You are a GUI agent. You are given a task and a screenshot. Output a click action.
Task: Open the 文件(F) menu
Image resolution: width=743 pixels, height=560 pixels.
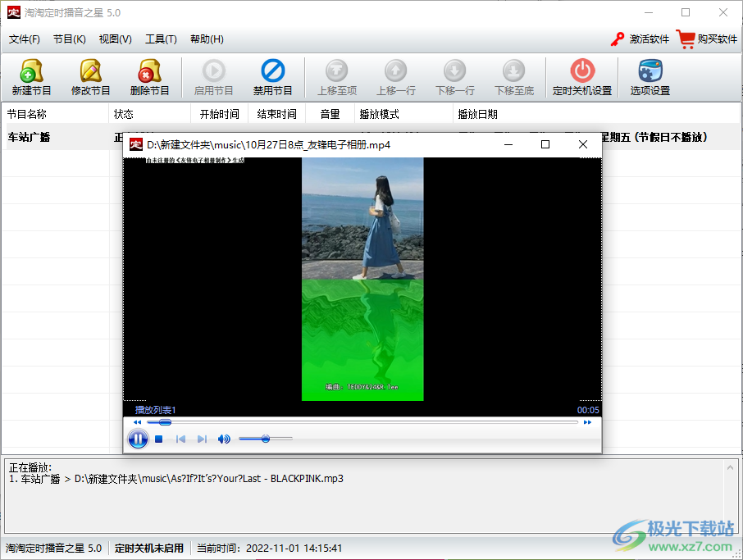click(x=24, y=39)
